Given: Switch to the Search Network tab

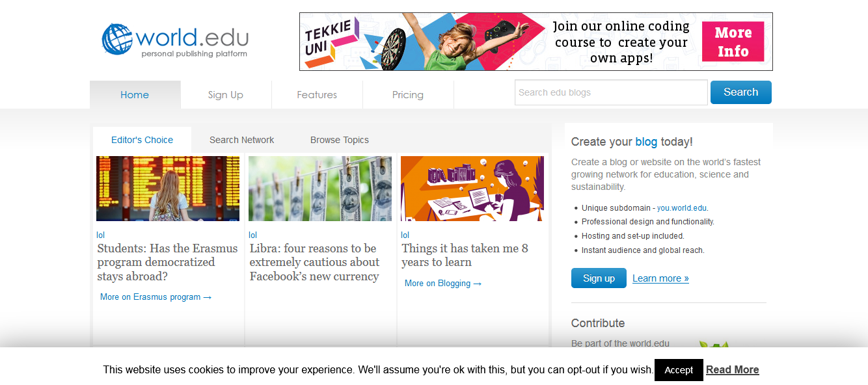Looking at the screenshot, I should coord(241,140).
